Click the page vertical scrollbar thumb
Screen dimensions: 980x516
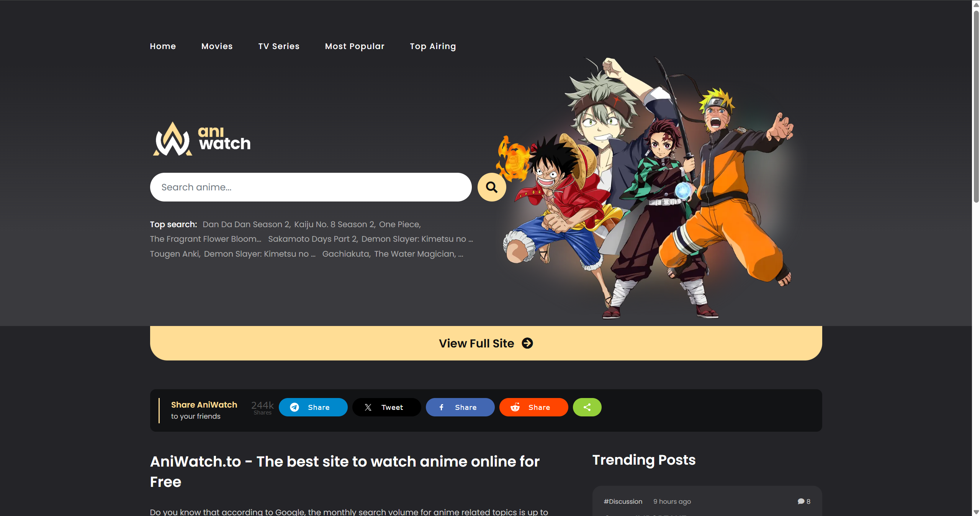976,106
